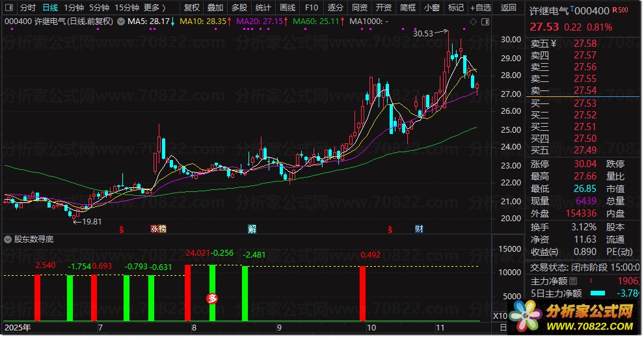Viewport: 644px width, 337px height.
Task: Click the 涨停 value 30.04
Action: tap(585, 164)
